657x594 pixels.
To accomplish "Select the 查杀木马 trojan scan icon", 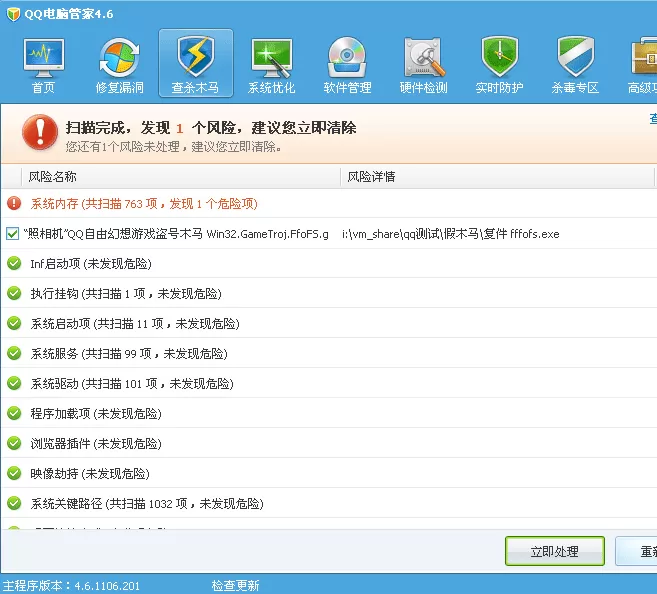I will (x=196, y=63).
